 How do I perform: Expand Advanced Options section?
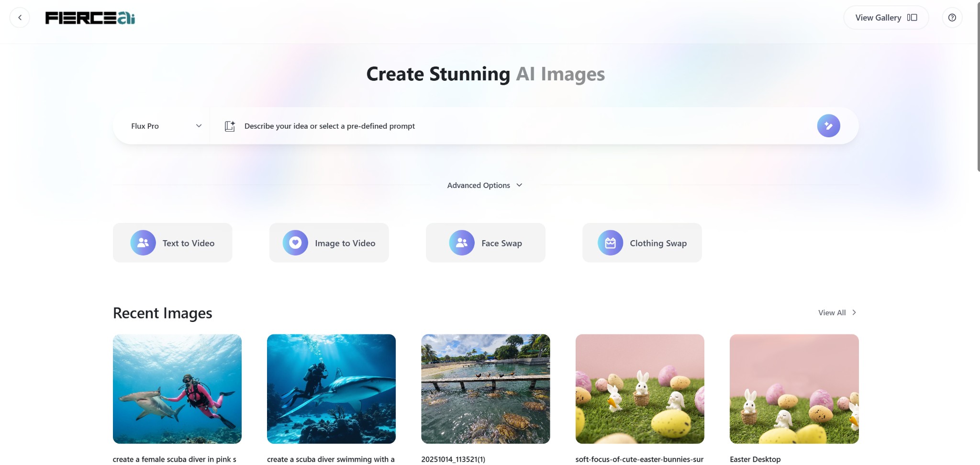pos(485,185)
